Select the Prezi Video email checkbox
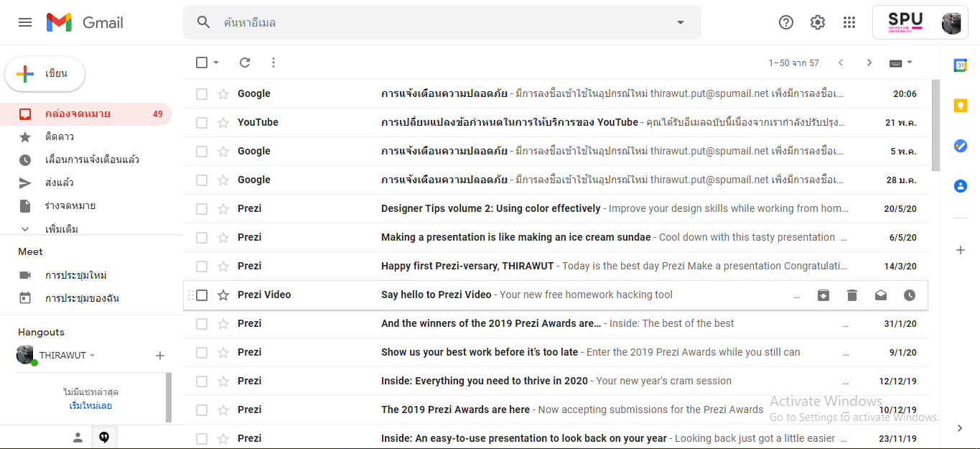Image resolution: width=980 pixels, height=449 pixels. point(202,295)
